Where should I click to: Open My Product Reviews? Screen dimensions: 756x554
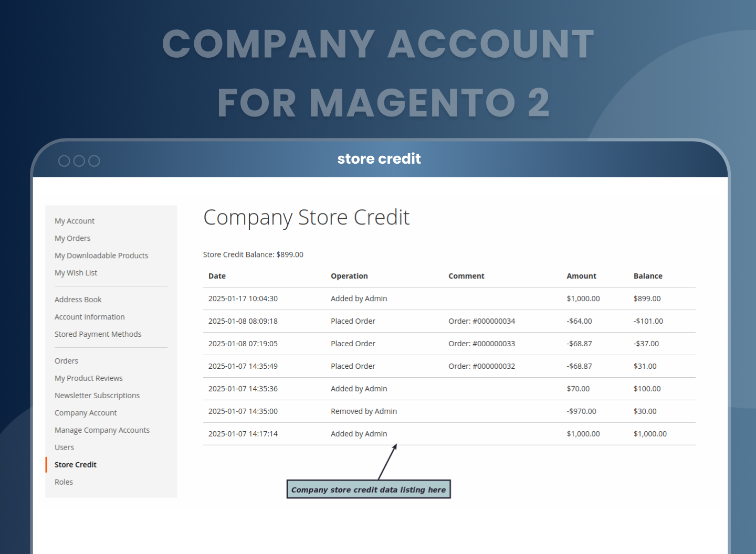click(89, 378)
